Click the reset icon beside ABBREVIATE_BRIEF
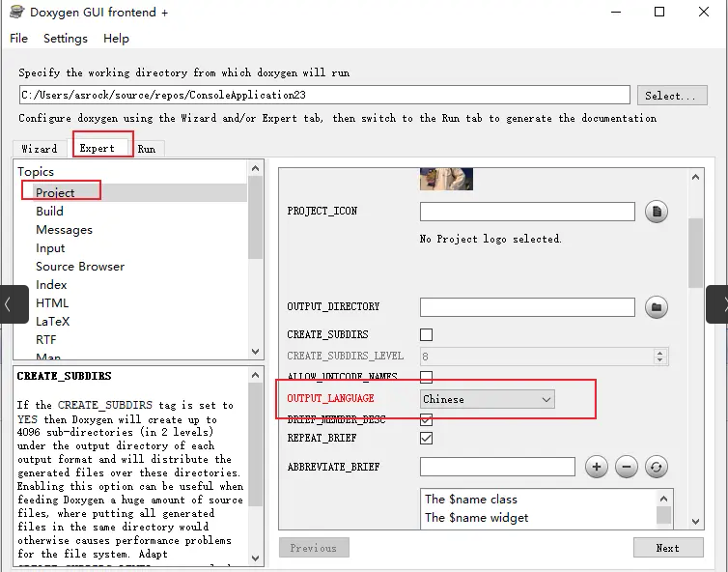The height and width of the screenshot is (572, 728). pyautogui.click(x=656, y=467)
